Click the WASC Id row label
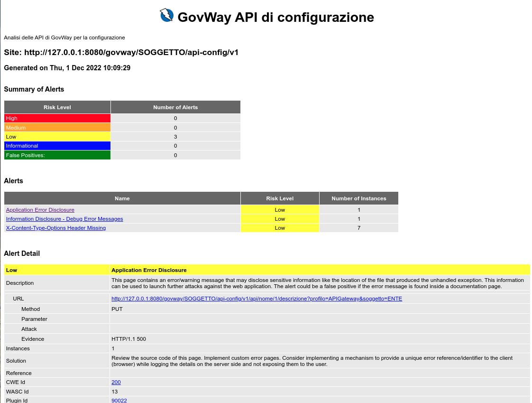The image size is (532, 403). coord(17,392)
